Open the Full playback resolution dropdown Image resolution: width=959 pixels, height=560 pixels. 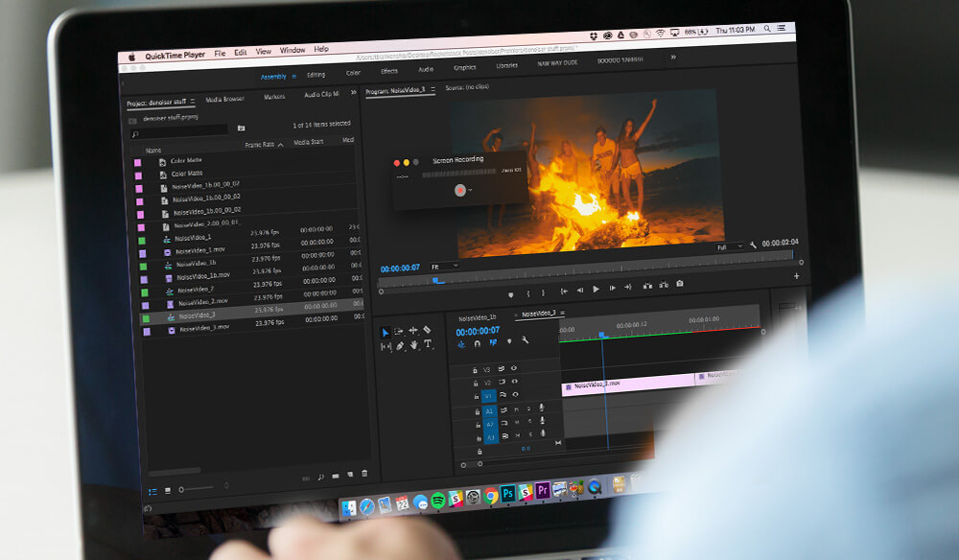pos(730,247)
